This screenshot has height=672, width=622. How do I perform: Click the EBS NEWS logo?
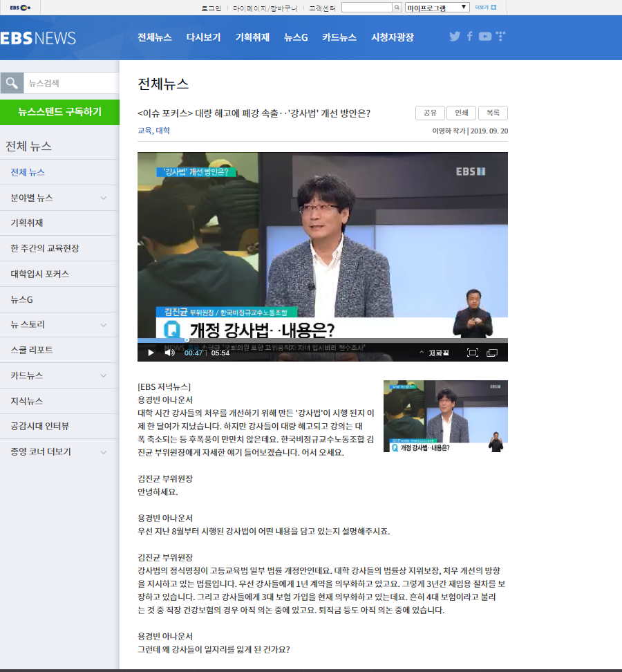38,38
